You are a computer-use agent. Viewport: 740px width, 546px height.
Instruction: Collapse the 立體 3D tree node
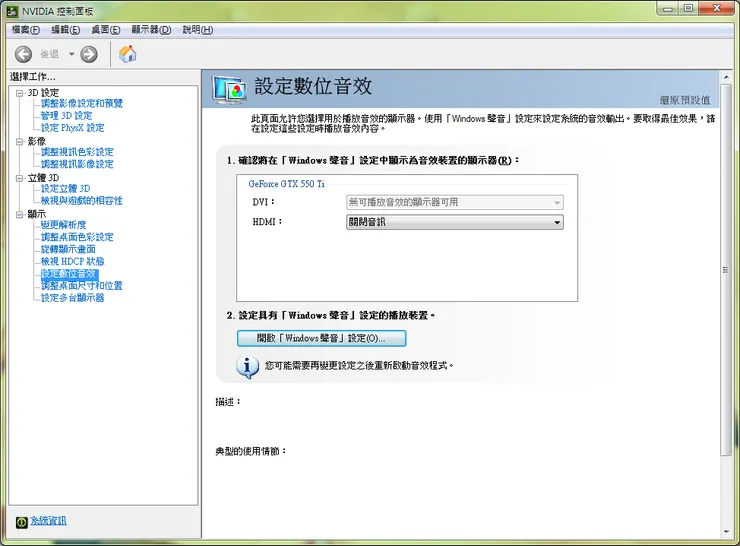tap(19, 178)
